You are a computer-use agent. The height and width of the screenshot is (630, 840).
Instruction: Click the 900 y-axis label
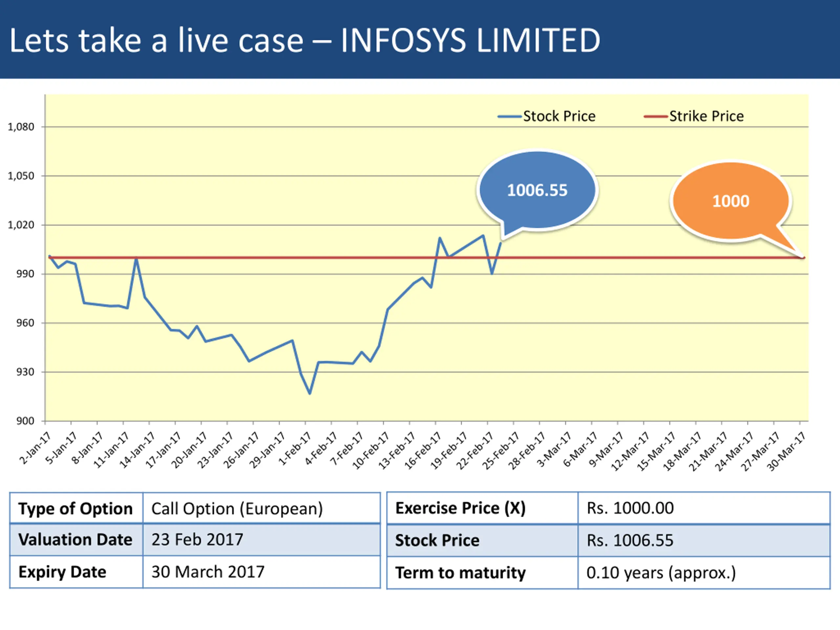[x=25, y=421]
